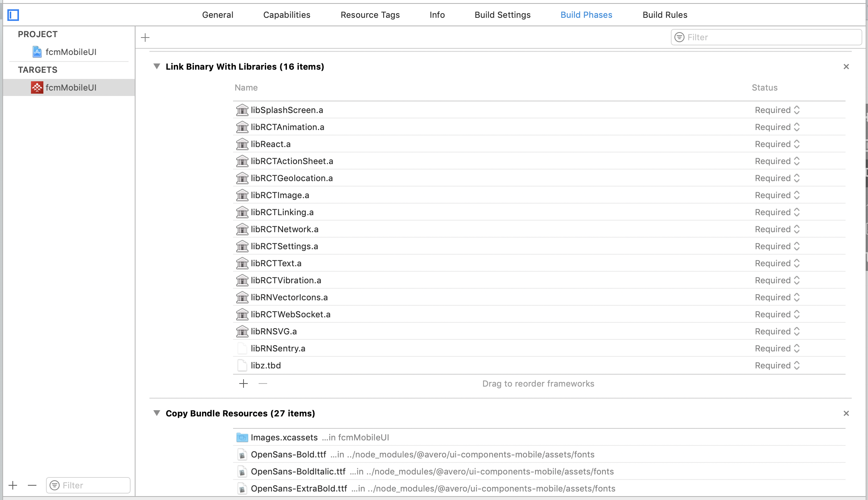868x500 pixels.
Task: Open the Capabilities tab
Action: click(286, 15)
